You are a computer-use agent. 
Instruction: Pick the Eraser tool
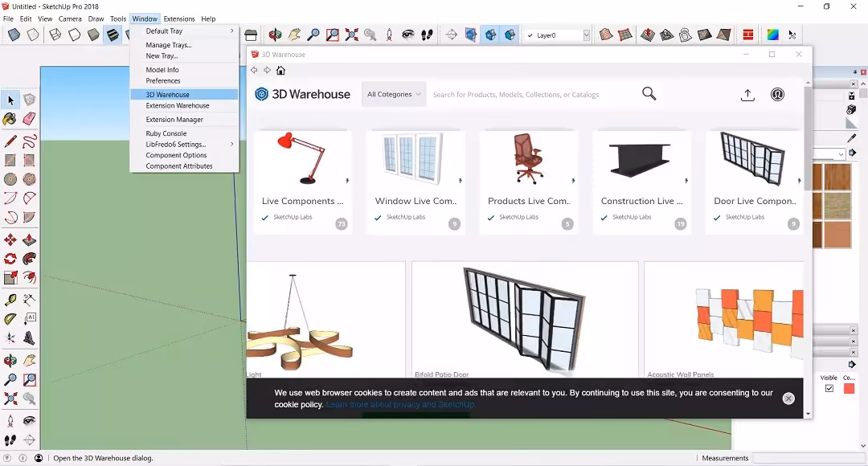[x=30, y=119]
